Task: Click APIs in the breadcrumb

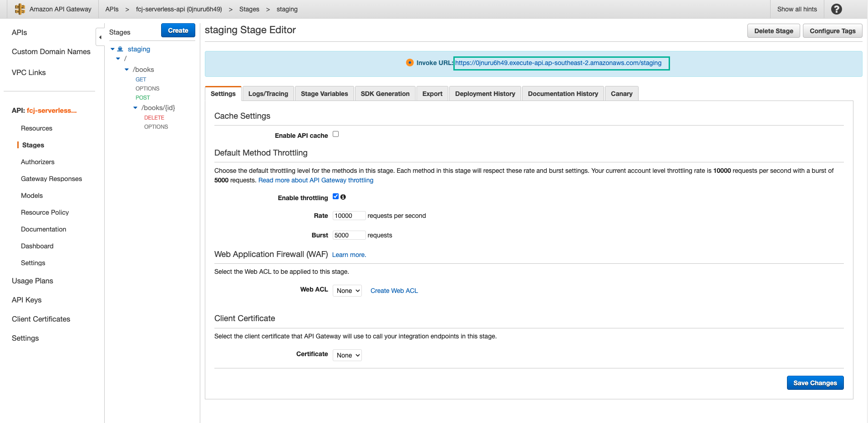Action: point(112,9)
